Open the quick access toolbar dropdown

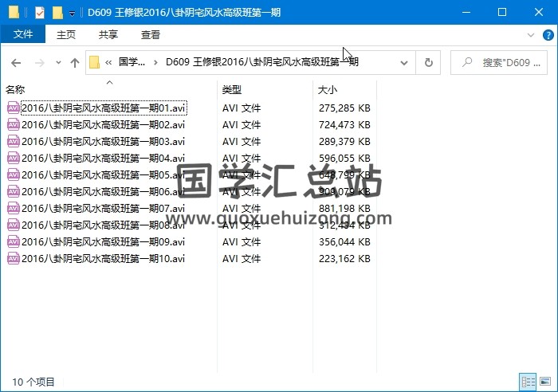[x=72, y=13]
